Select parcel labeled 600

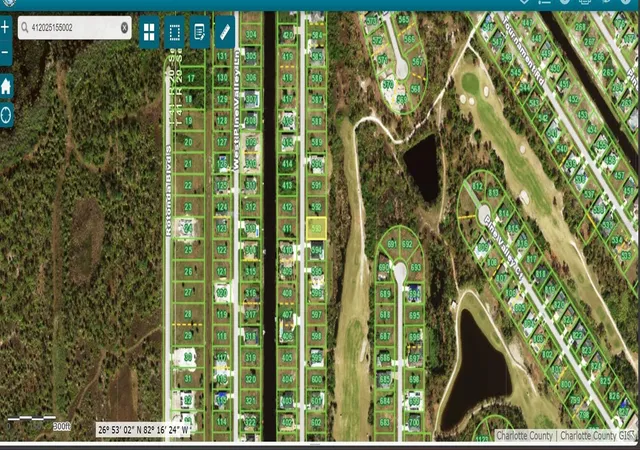click(317, 379)
